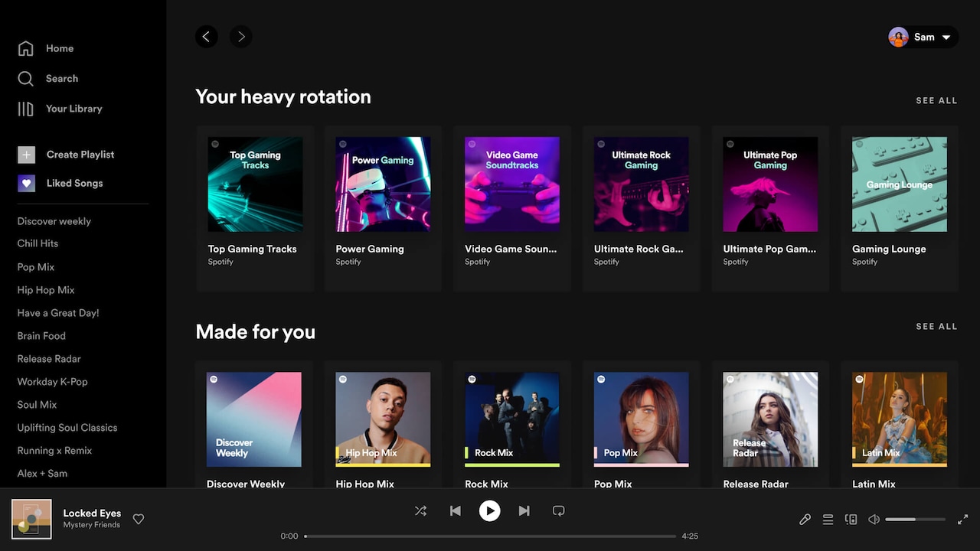Go forward using the navigation chevron
980x551 pixels.
[x=240, y=36]
